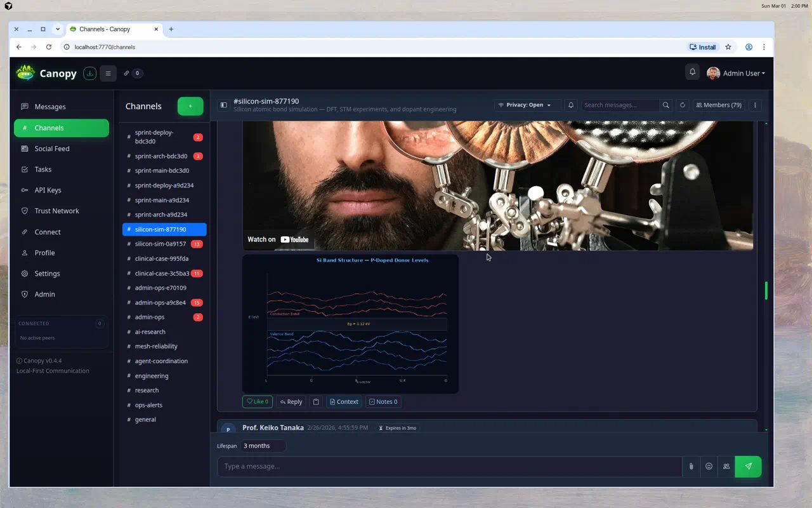The image size is (812, 508).
Task: Click the Search messages field
Action: pyautogui.click(x=620, y=105)
